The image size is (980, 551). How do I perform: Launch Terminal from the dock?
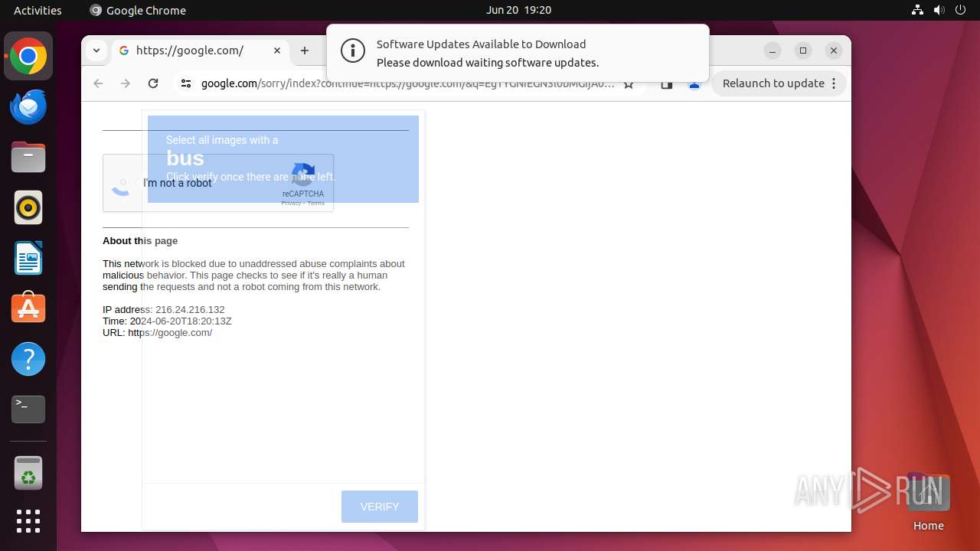[28, 409]
